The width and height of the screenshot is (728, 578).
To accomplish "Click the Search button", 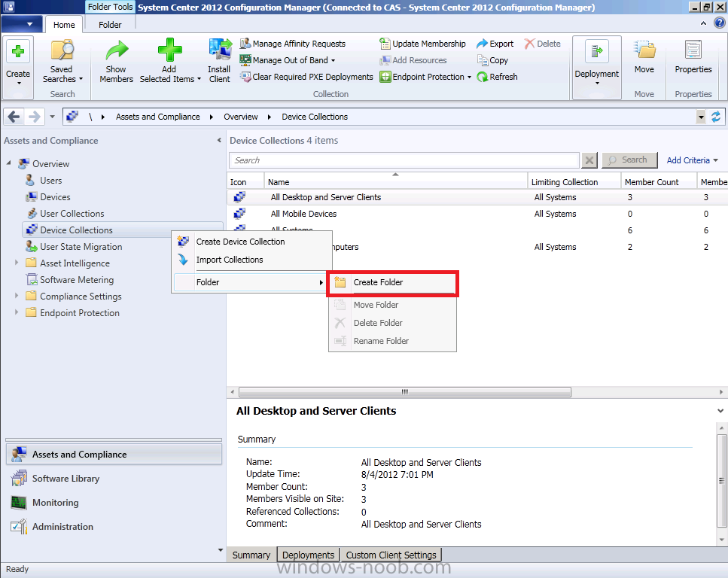I will point(629,160).
